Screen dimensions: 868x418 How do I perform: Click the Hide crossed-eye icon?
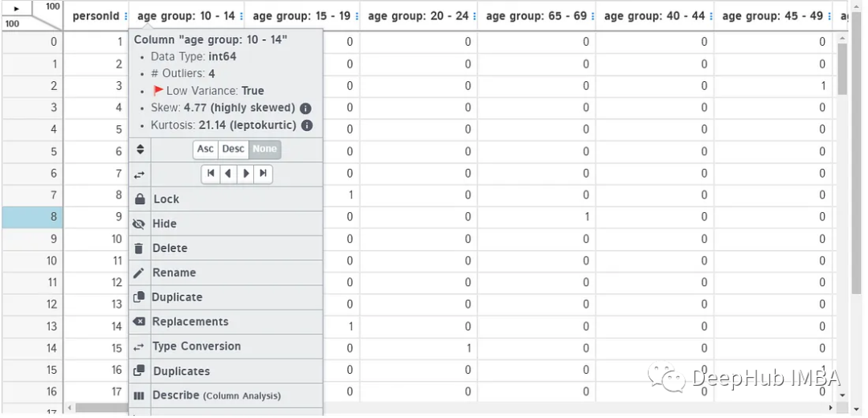click(x=140, y=224)
